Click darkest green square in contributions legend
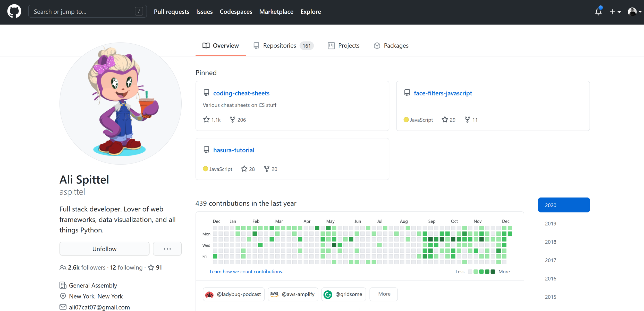Viewport: 644px width, 311px height. (493, 272)
